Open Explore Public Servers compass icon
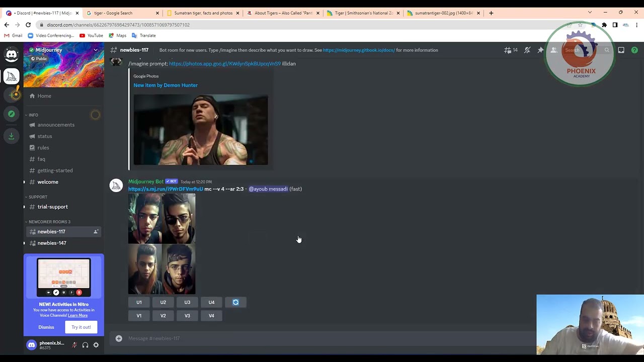644x362 pixels. click(x=12, y=114)
